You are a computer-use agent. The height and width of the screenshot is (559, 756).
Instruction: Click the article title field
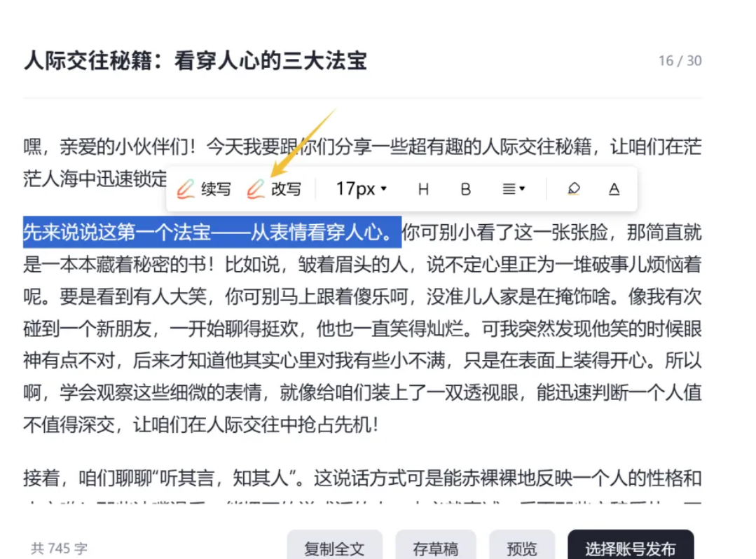pyautogui.click(x=195, y=61)
